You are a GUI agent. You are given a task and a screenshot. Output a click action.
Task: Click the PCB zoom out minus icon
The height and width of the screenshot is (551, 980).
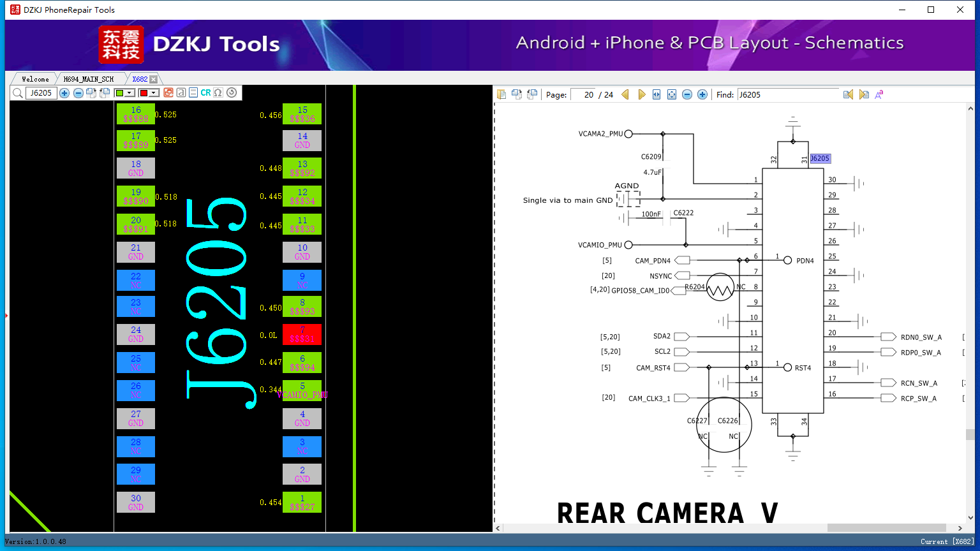(78, 93)
